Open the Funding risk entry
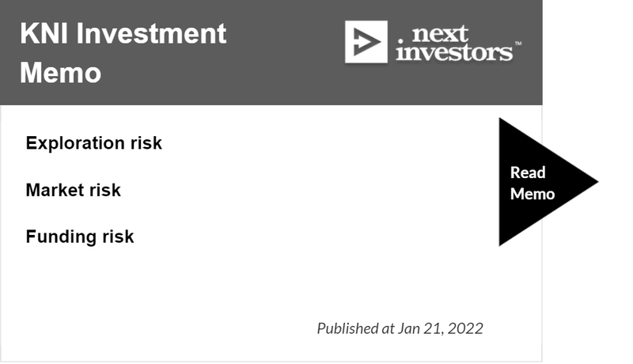The image size is (633, 364). pyautogui.click(x=80, y=237)
